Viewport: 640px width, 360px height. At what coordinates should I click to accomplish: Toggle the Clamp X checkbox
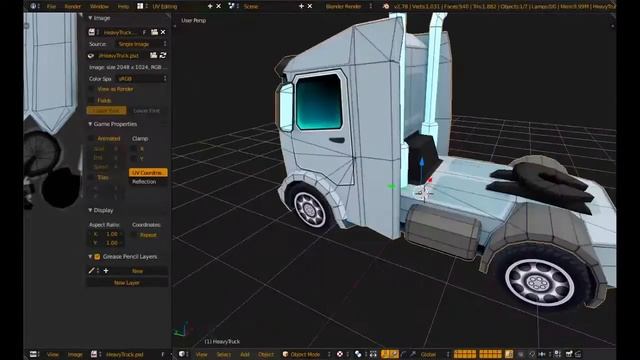pos(133,149)
